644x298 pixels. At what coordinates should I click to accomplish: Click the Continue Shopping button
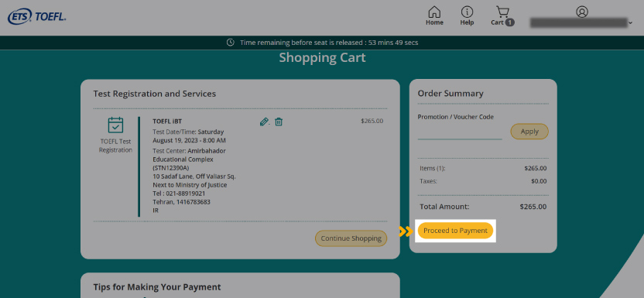tap(351, 238)
